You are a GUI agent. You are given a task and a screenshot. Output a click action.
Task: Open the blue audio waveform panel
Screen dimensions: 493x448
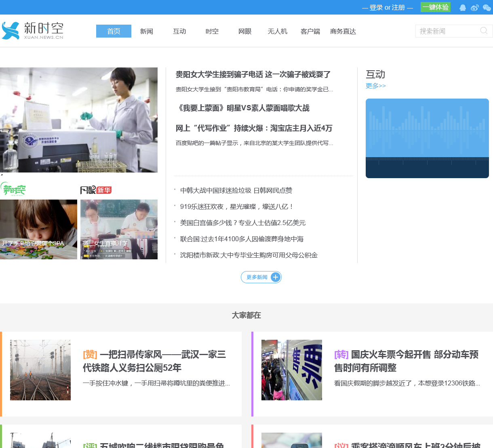coord(427,138)
